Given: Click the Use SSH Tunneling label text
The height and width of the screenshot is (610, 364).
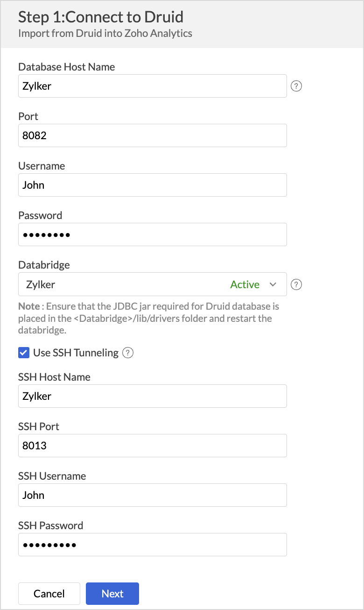Looking at the screenshot, I should tap(76, 353).
